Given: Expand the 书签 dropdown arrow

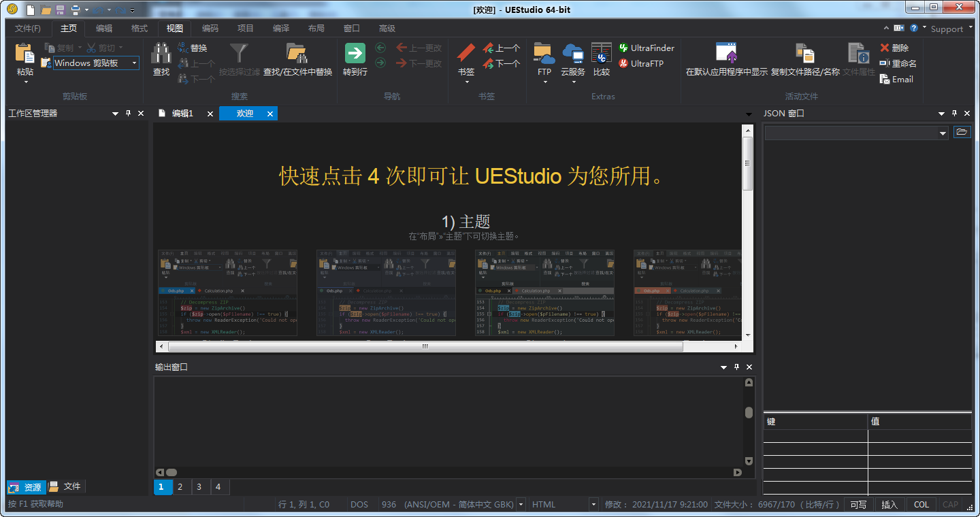Looking at the screenshot, I should 467,82.
